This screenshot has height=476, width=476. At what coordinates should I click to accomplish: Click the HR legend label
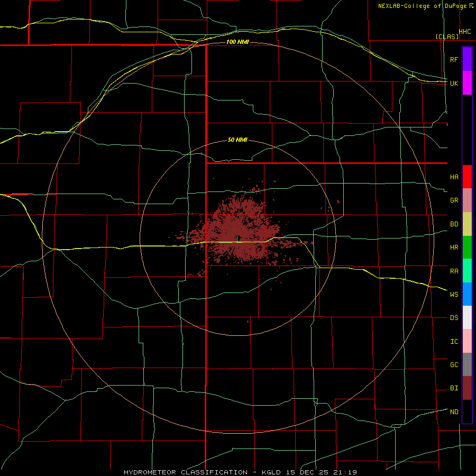point(454,248)
